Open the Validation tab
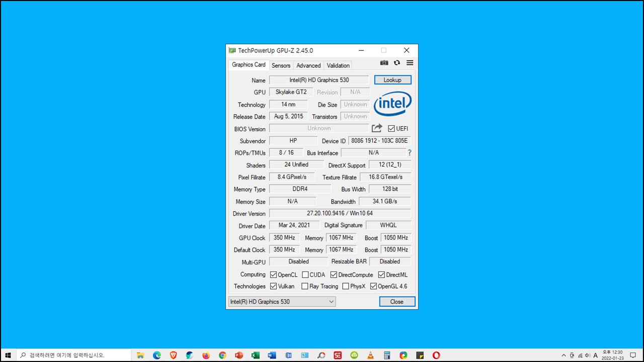 338,65
